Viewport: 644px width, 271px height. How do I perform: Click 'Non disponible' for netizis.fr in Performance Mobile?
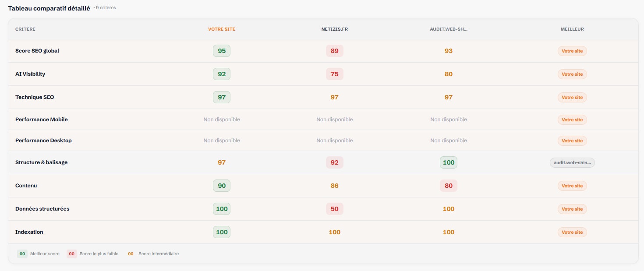pos(335,120)
